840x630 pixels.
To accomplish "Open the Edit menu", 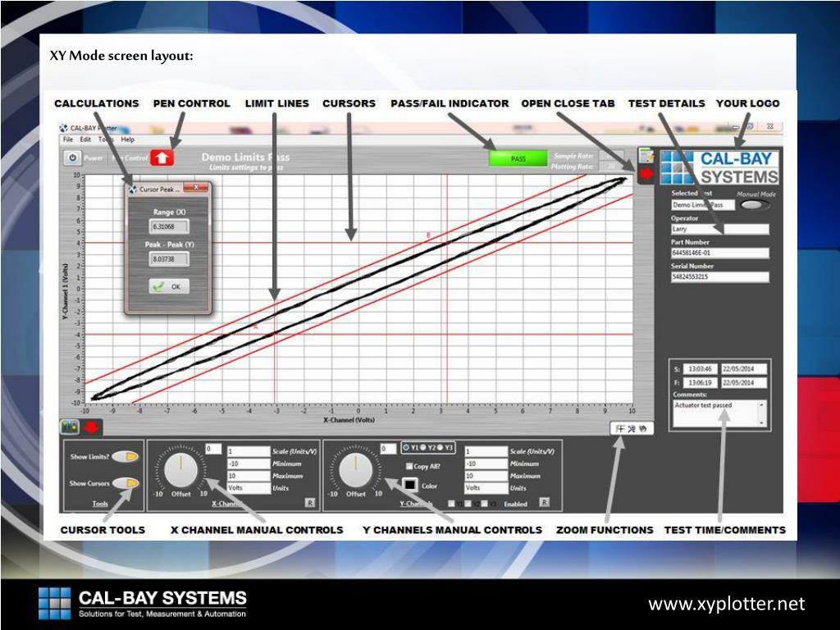I will (x=85, y=139).
